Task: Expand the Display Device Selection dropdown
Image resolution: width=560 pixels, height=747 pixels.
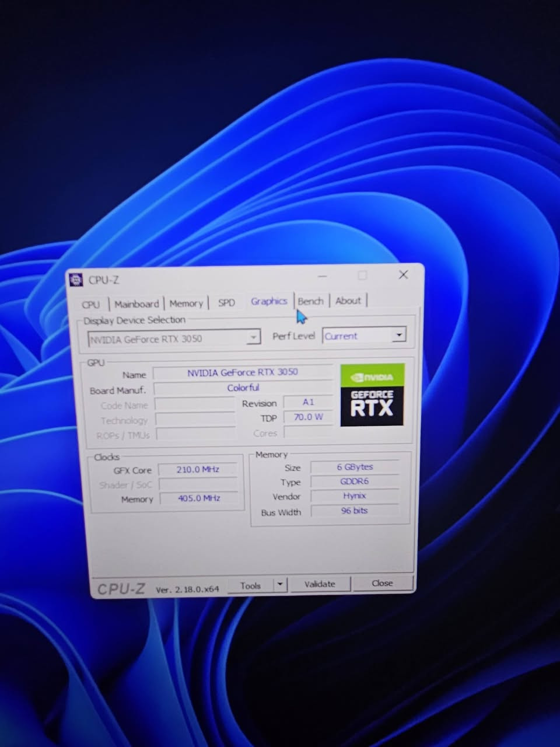Action: [253, 337]
